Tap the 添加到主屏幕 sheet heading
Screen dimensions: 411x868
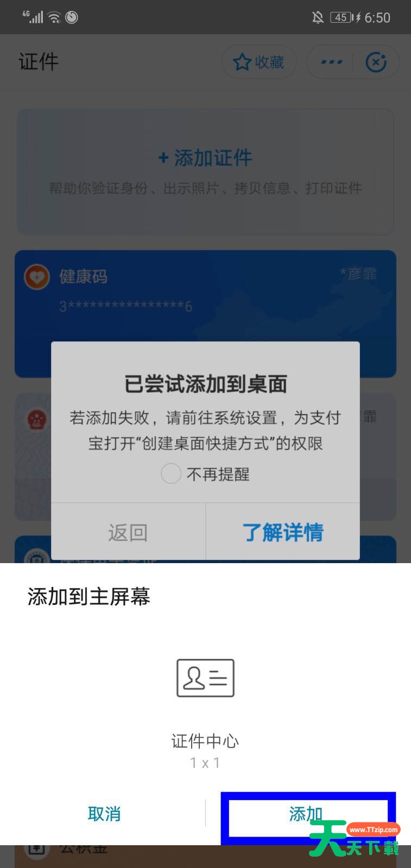[89, 597]
